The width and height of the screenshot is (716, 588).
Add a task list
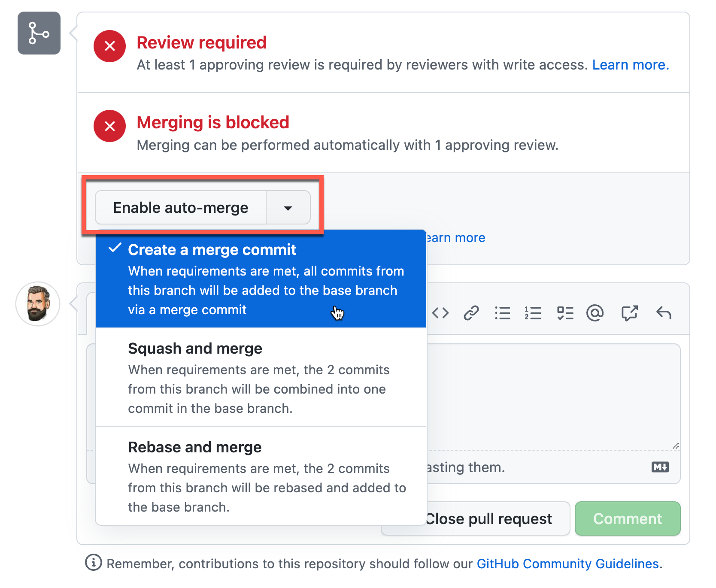coord(565,313)
